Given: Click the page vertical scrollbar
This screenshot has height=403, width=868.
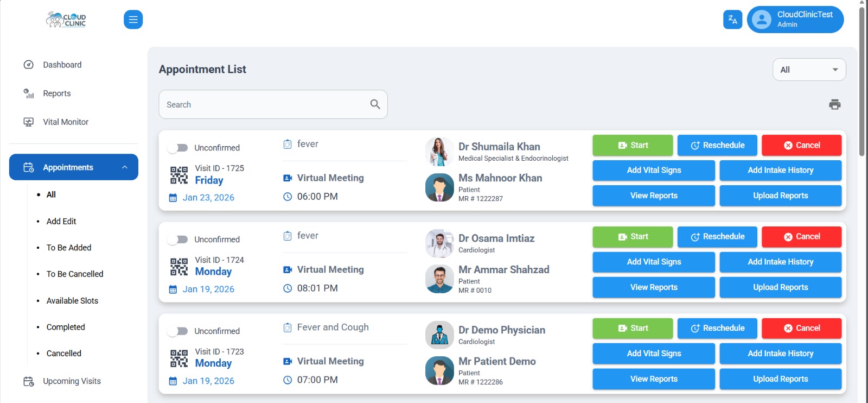Looking at the screenshot, I should (x=861, y=81).
